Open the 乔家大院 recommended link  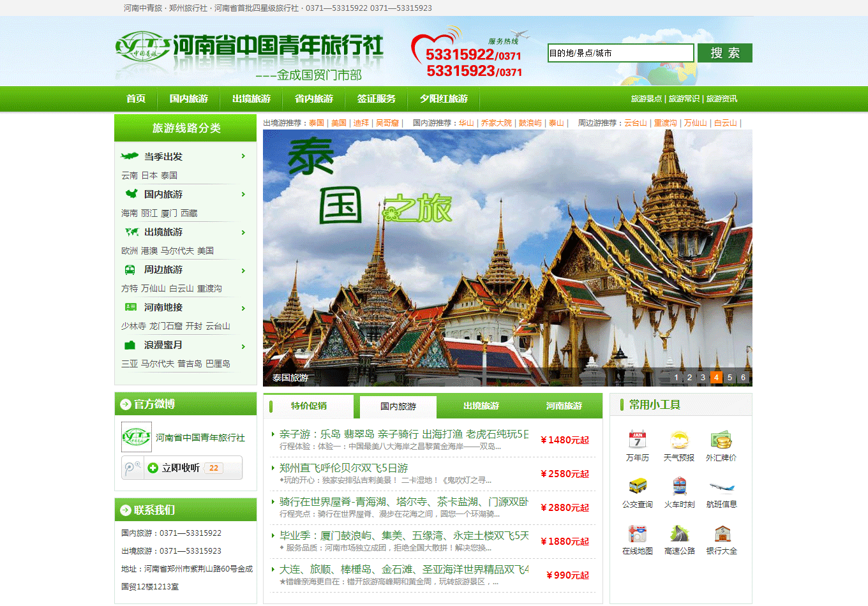[496, 123]
